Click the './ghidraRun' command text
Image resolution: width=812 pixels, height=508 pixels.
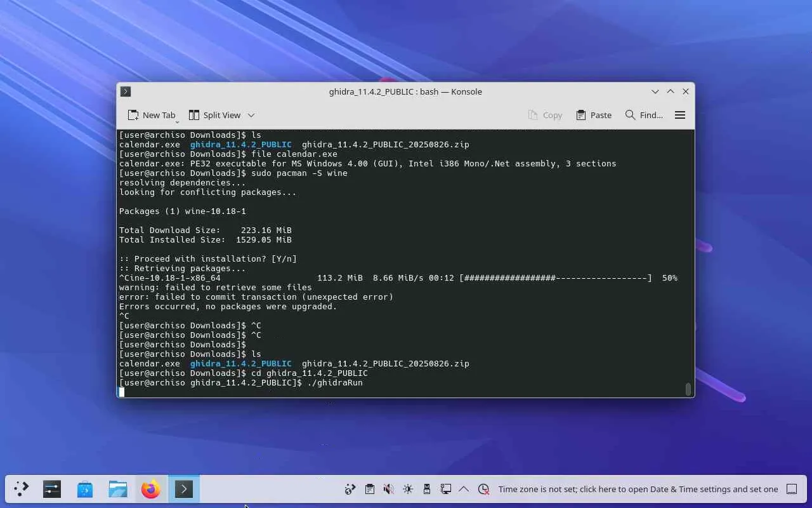[x=335, y=383]
